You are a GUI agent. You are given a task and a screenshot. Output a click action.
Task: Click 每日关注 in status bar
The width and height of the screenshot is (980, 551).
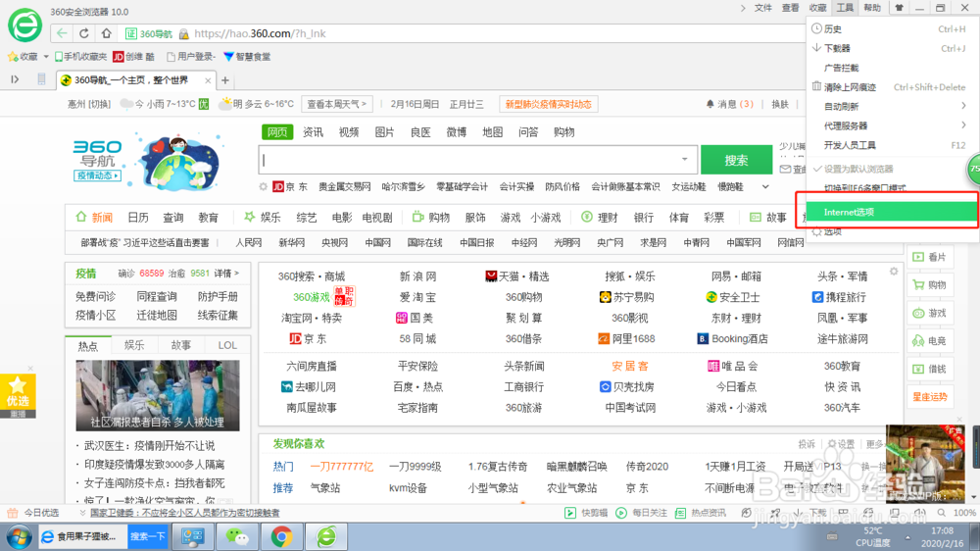[641, 513]
